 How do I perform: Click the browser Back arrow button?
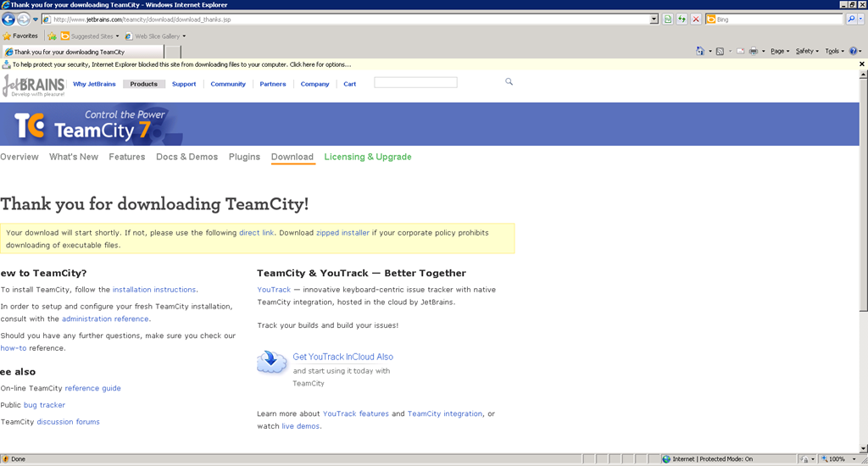pyautogui.click(x=8, y=19)
